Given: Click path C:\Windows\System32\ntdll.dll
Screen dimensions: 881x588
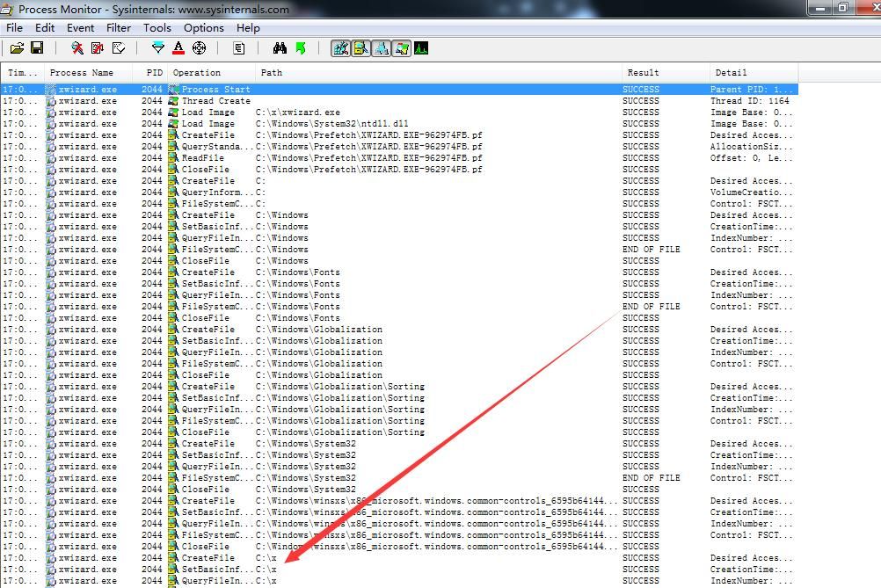Looking at the screenshot, I should click(332, 124).
